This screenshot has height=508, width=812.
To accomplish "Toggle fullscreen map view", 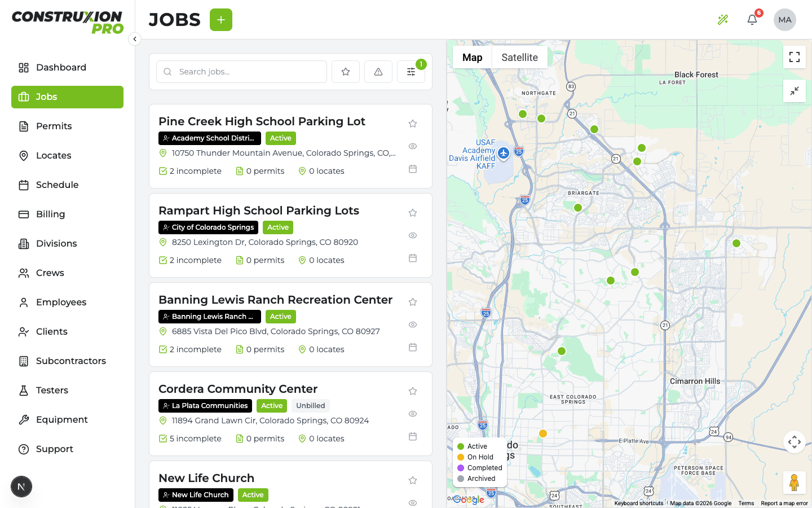I will [x=795, y=57].
